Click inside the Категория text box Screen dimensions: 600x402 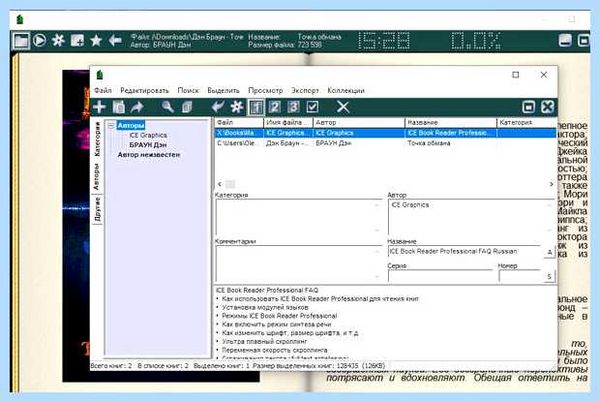click(x=298, y=217)
